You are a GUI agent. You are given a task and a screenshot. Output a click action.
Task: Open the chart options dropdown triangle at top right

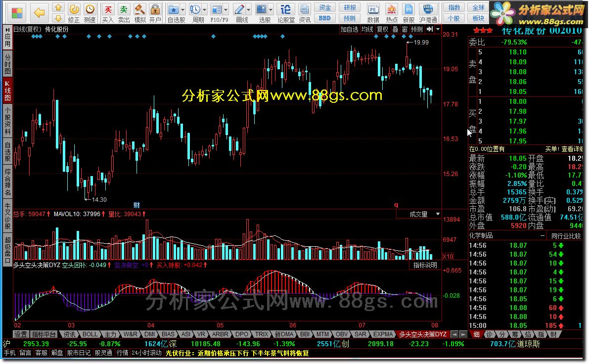tap(438, 29)
